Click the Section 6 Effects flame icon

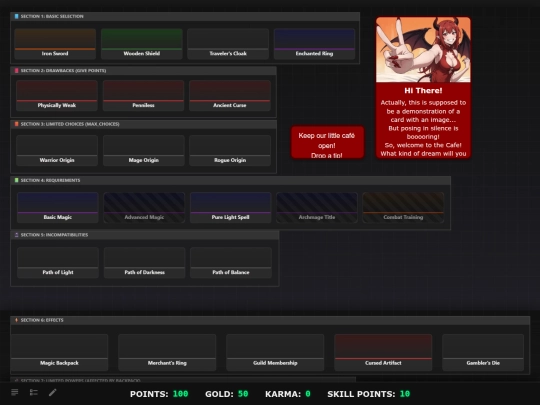tap(16, 320)
